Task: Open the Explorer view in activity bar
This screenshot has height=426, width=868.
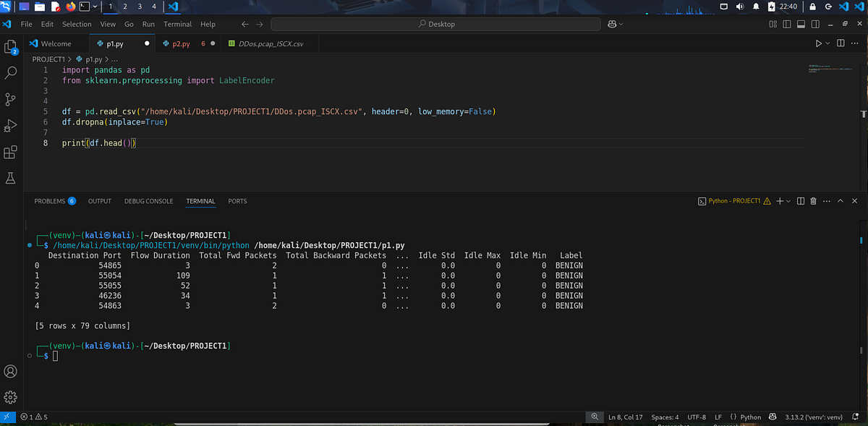Action: [11, 46]
